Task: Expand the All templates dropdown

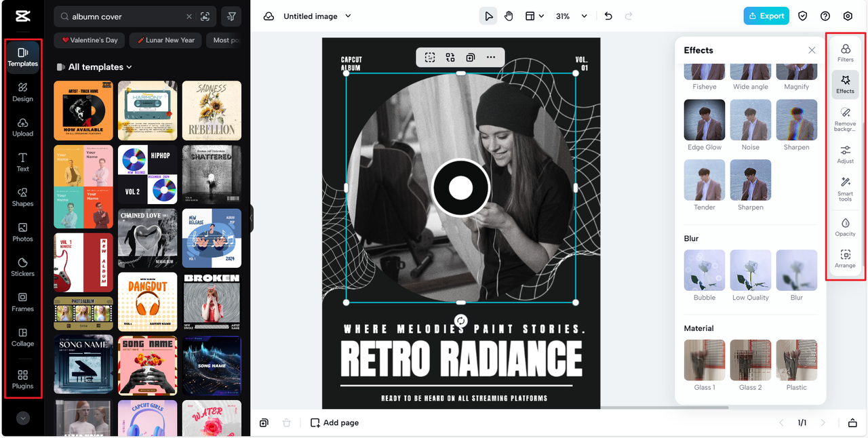Action: click(x=100, y=67)
